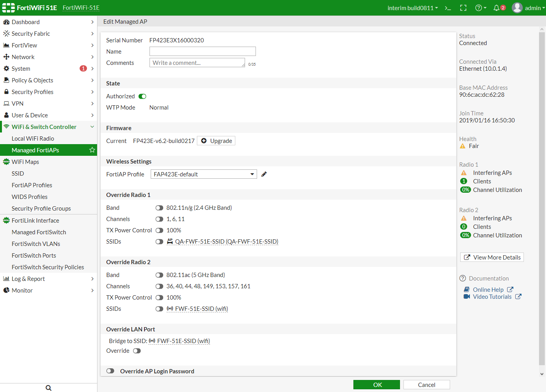Image resolution: width=546 pixels, height=392 pixels.
Task: Click the Monitor pie icon
Action: click(6, 291)
